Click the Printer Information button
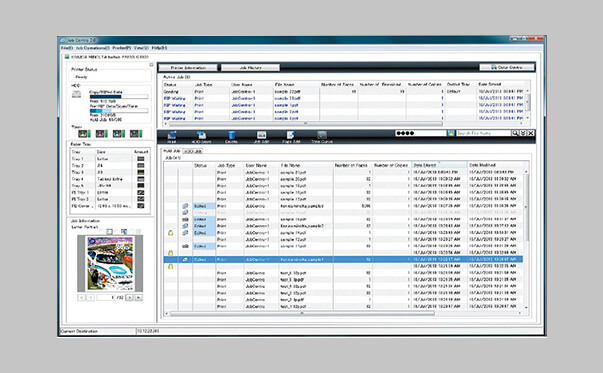This screenshot has height=373, width=603. 188,68
